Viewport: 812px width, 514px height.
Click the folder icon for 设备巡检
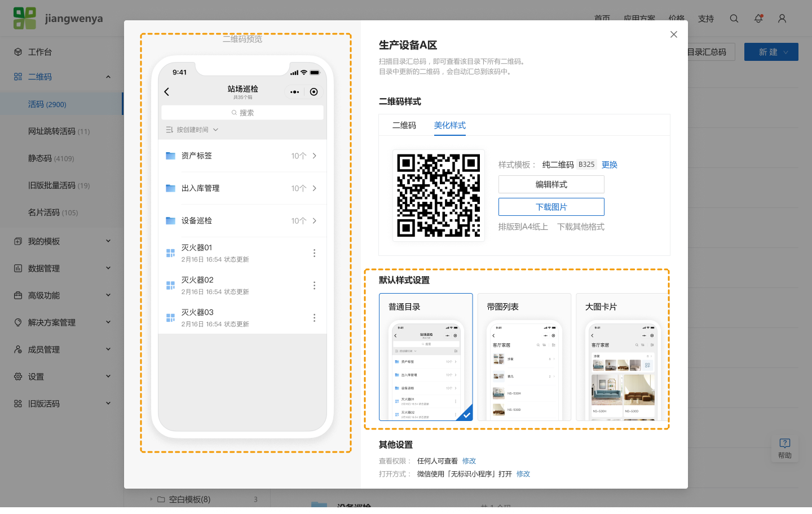coord(170,220)
